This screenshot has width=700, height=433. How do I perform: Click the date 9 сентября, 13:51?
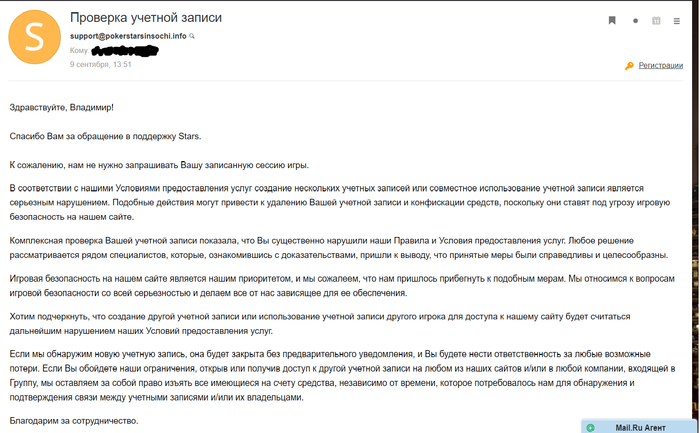(101, 63)
